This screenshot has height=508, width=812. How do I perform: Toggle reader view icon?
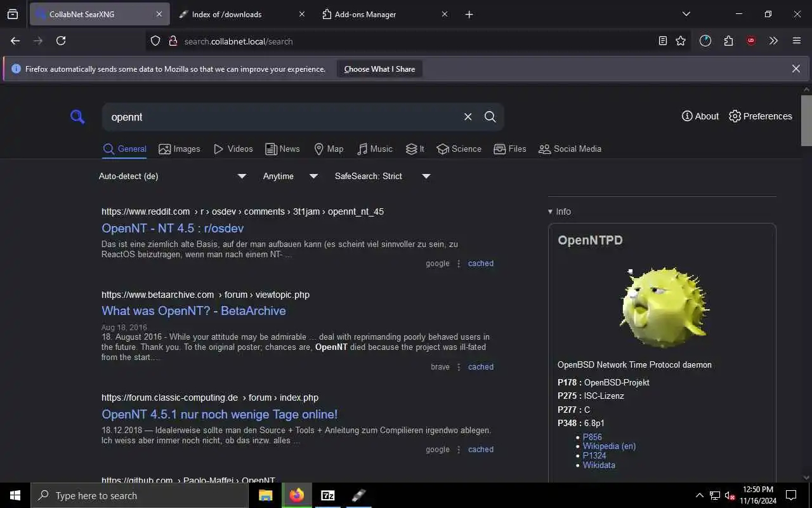pos(662,41)
